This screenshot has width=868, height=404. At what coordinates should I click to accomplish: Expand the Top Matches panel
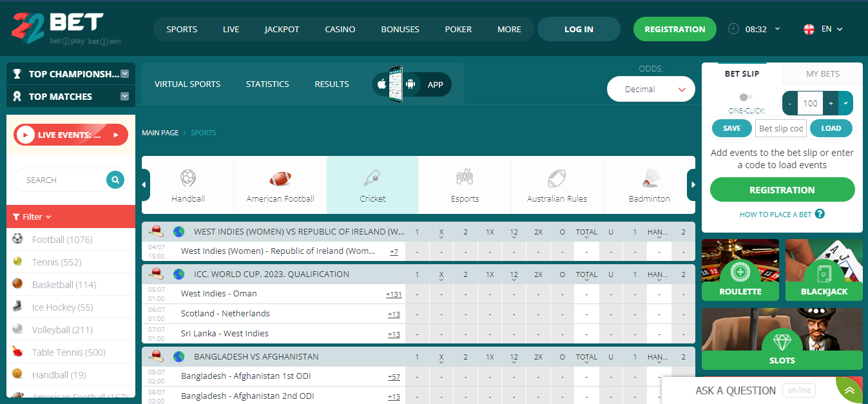click(x=125, y=97)
